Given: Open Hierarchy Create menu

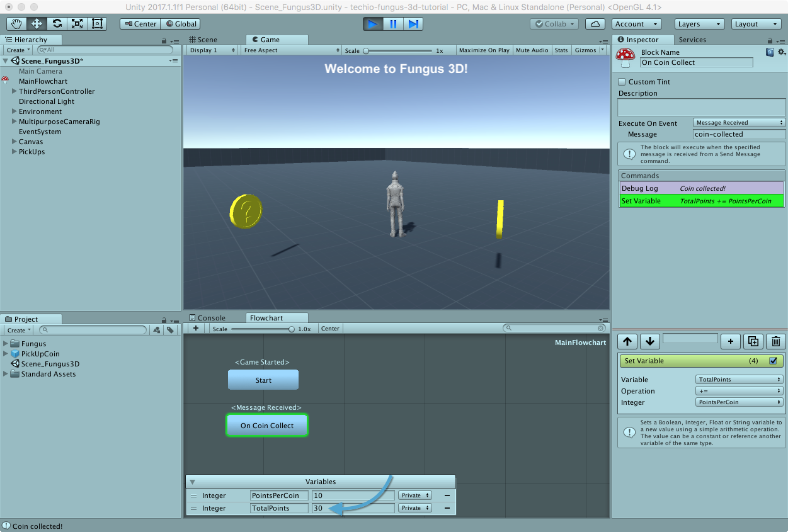Looking at the screenshot, I should click(18, 50).
